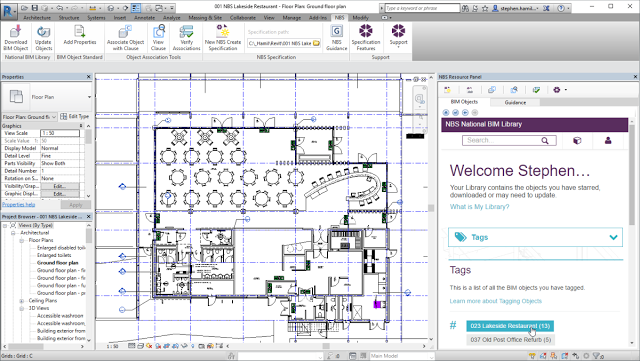640x361 pixels.
Task: Click Open folder icon in quick access toolbar
Action: pos(25,8)
